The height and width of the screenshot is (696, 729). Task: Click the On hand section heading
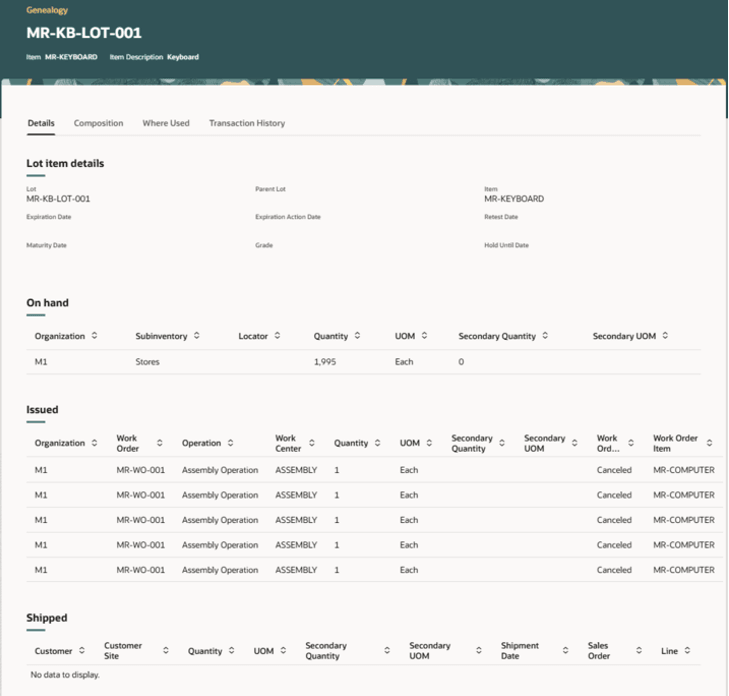[47, 303]
